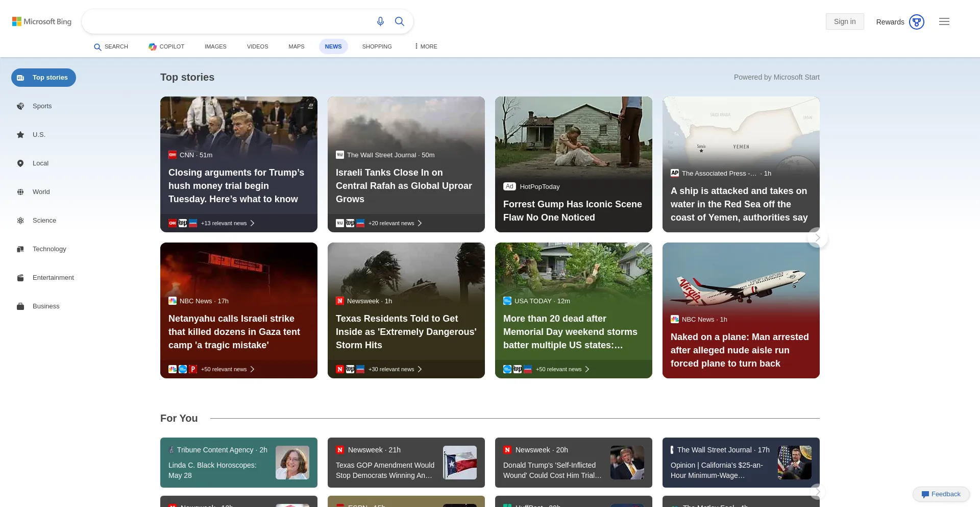Switch to the VIDEOS tab
Image resolution: width=980 pixels, height=507 pixels.
tap(257, 46)
